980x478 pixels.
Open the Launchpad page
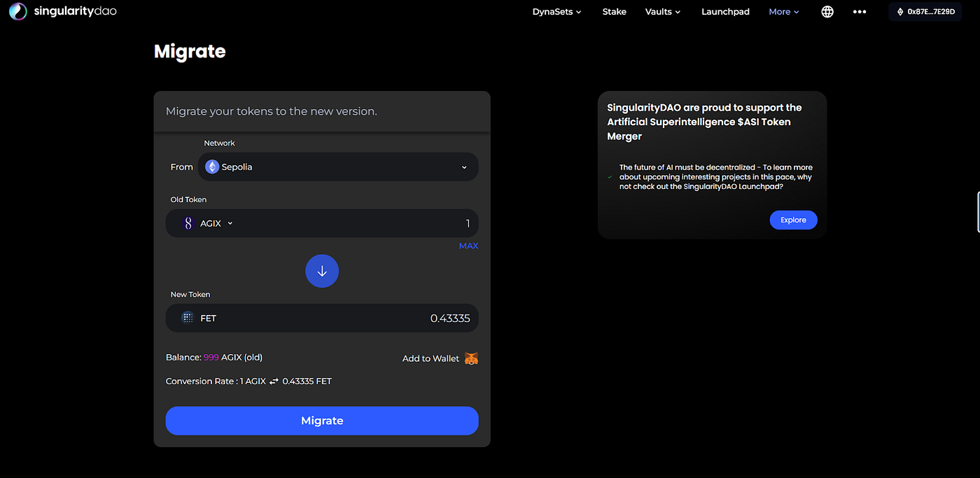point(725,12)
